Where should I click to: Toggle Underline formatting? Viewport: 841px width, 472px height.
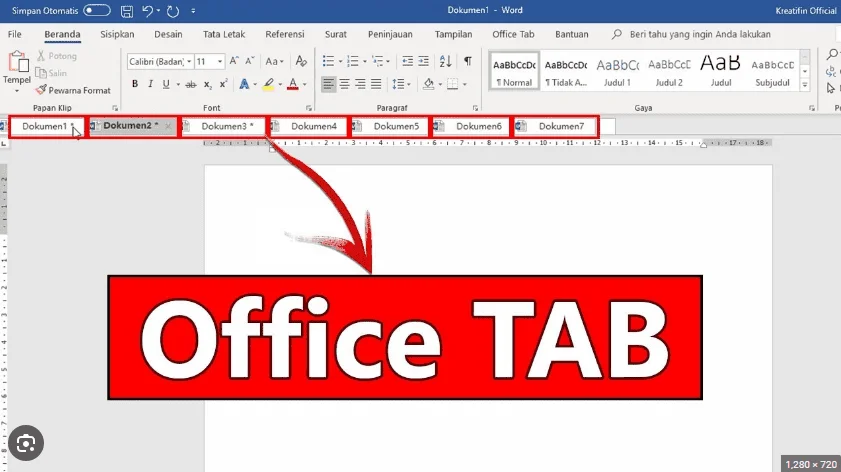pyautogui.click(x=166, y=84)
